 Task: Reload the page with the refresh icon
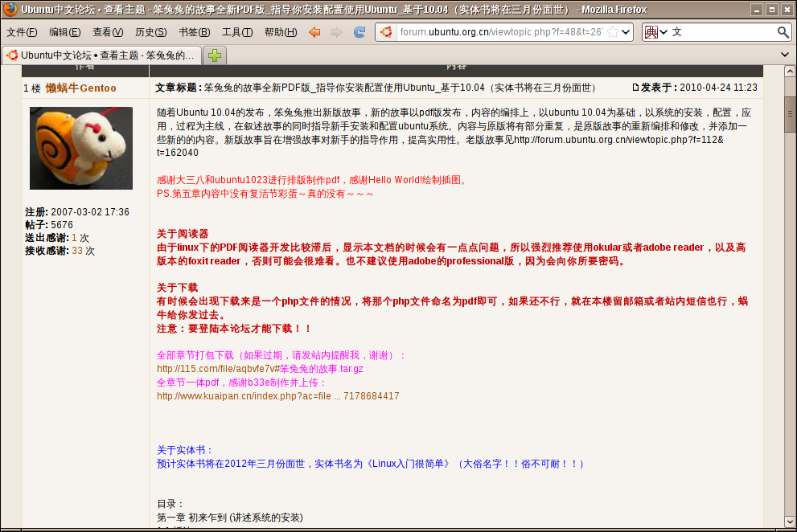359,32
